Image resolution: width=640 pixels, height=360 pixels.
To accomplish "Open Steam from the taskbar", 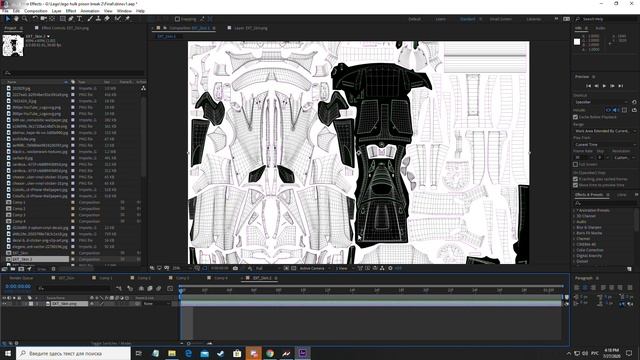I will point(221,353).
